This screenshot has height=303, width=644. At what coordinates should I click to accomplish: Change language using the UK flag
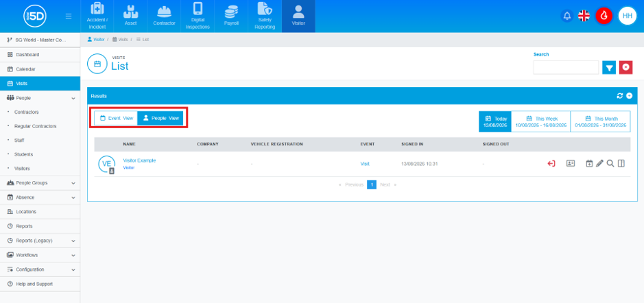584,16
